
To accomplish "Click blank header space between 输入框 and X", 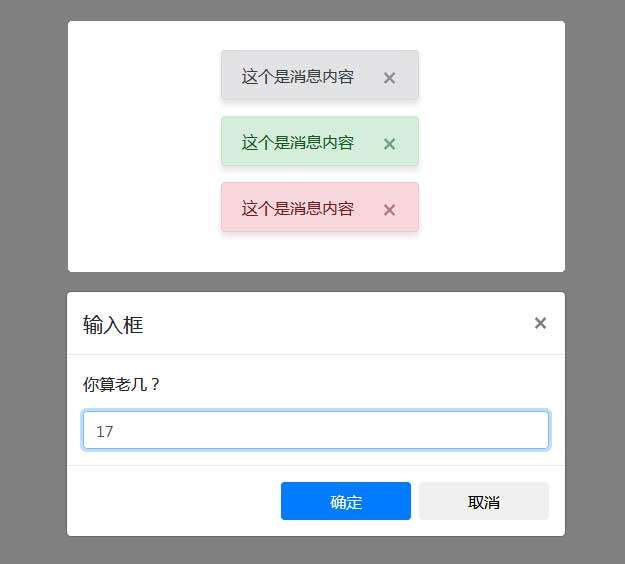I will (x=330, y=324).
